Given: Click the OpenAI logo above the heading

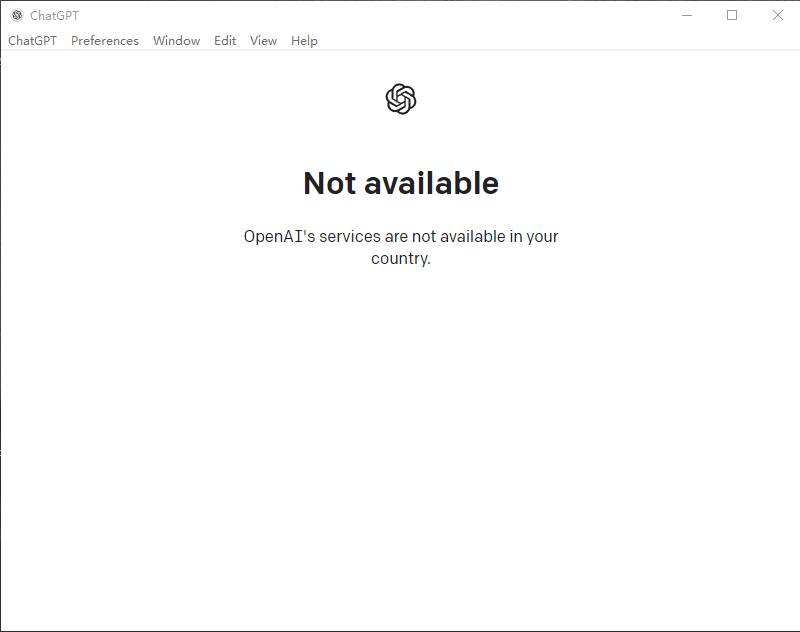Looking at the screenshot, I should [401, 99].
